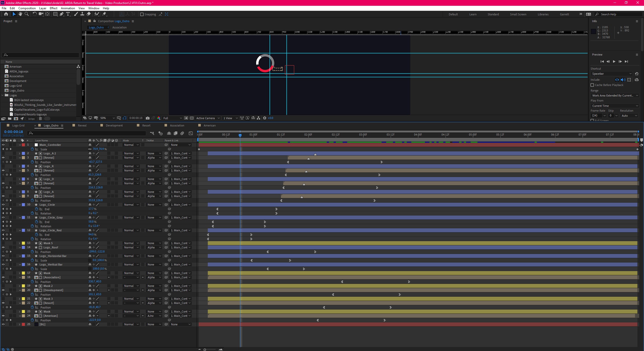This screenshot has width=644, height=351.
Task: Open the viewer magnification 50% dropdown
Action: coord(107,118)
